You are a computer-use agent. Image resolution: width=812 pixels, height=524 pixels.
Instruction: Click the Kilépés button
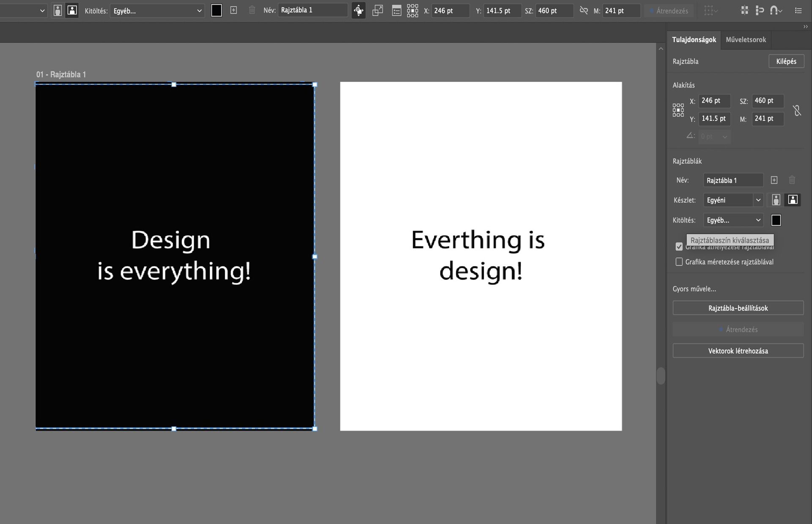(x=786, y=61)
